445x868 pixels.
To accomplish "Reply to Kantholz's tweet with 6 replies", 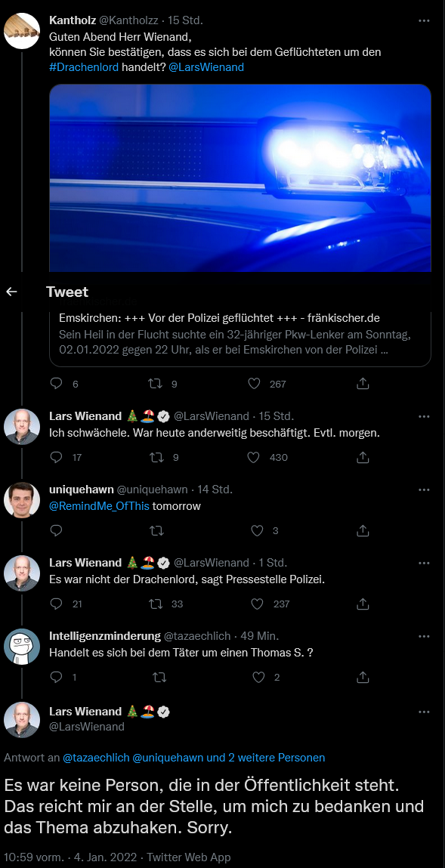I will click(57, 383).
